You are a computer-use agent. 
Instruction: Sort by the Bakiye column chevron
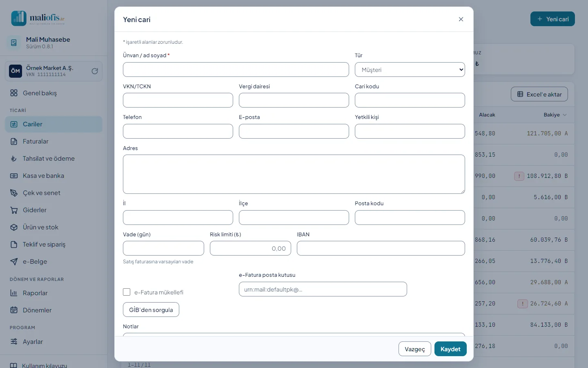[x=565, y=115]
